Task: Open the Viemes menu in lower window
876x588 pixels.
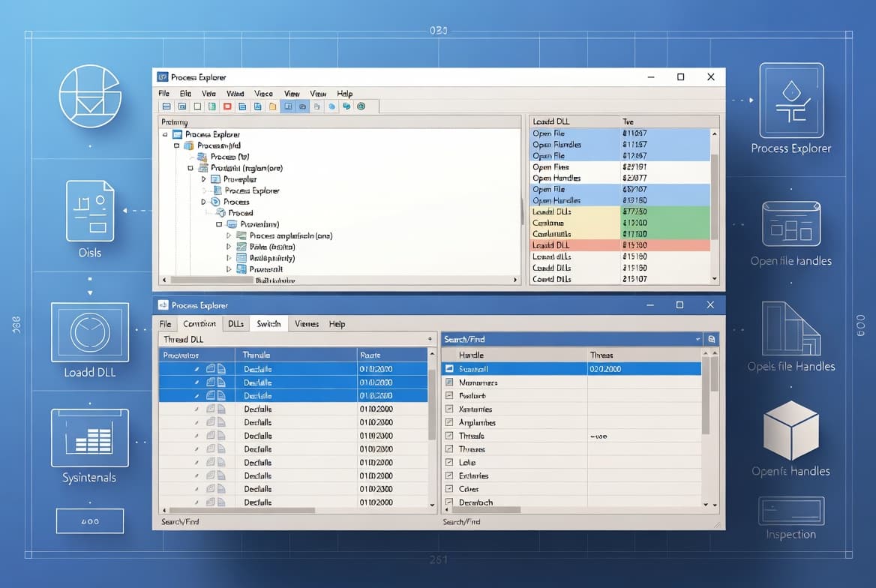Action: (307, 324)
